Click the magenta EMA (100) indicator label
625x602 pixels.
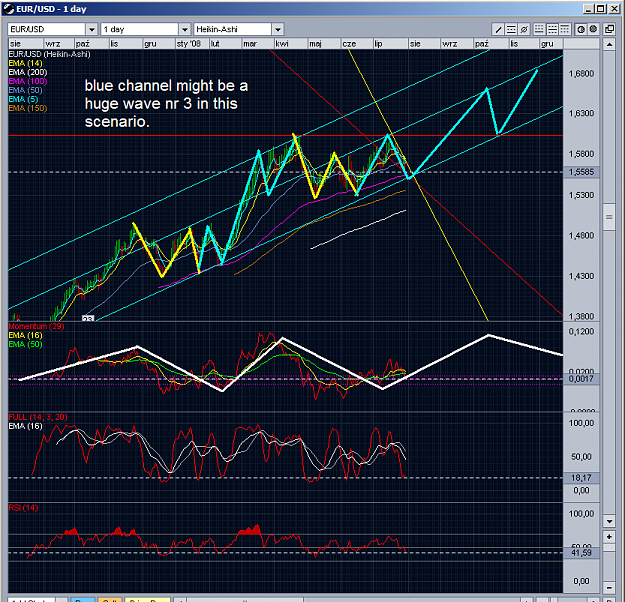pos(28,81)
